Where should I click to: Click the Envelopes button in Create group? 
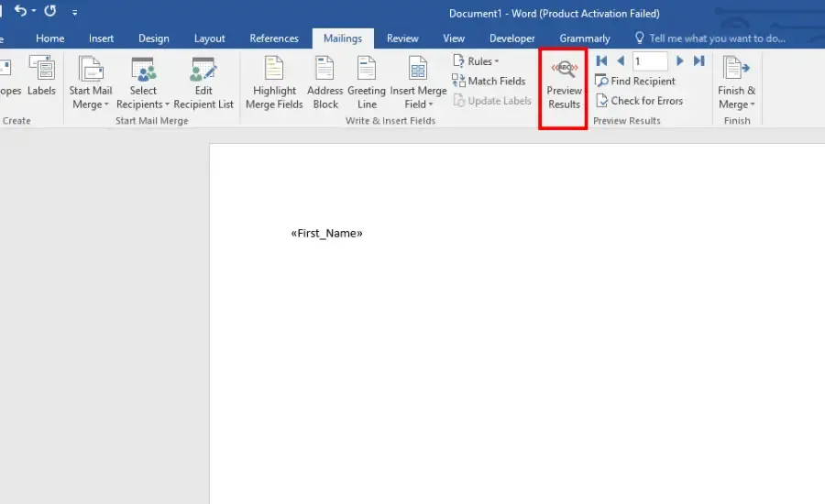[x=9, y=76]
